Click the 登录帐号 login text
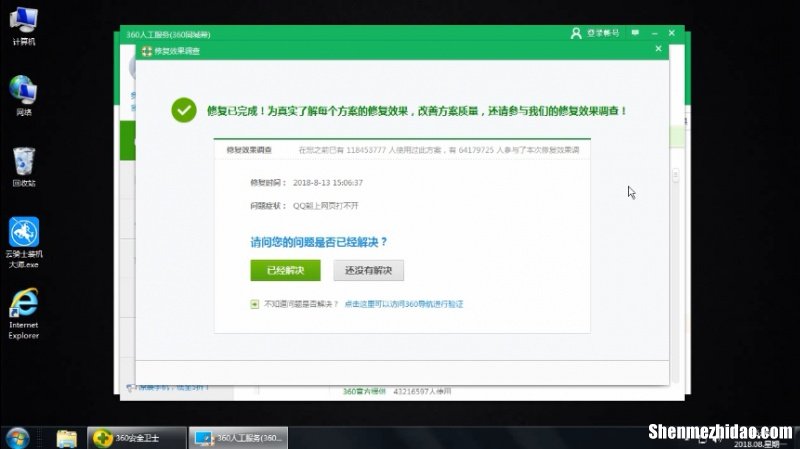800x449 pixels. point(603,33)
